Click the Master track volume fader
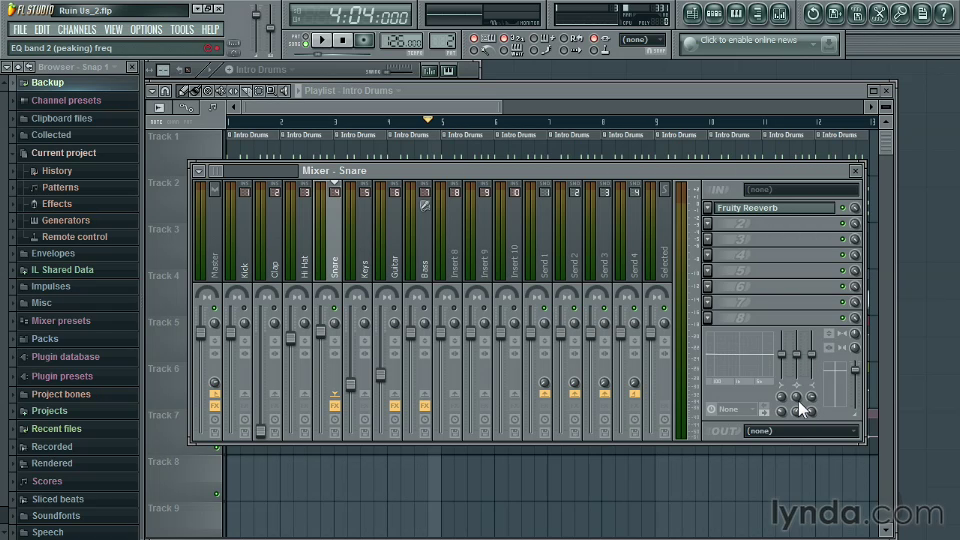 (x=200, y=332)
